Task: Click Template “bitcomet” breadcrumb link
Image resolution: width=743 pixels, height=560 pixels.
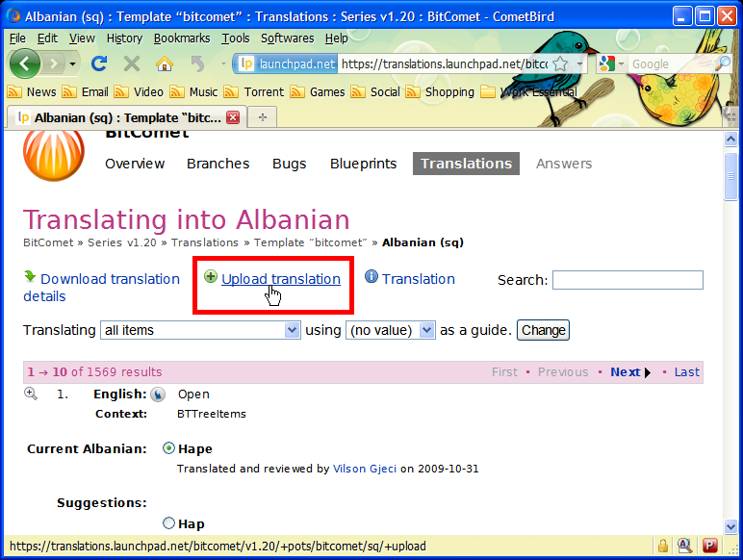Action: pyautogui.click(x=310, y=242)
